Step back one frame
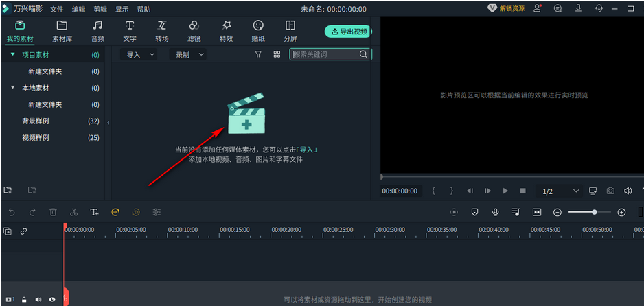 470,191
